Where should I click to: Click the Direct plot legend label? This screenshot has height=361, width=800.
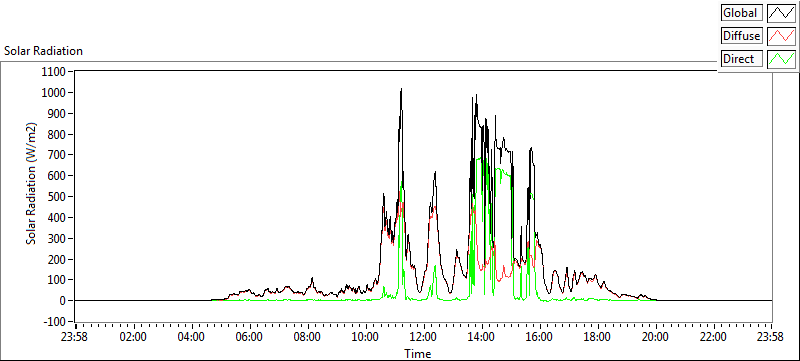tap(742, 59)
